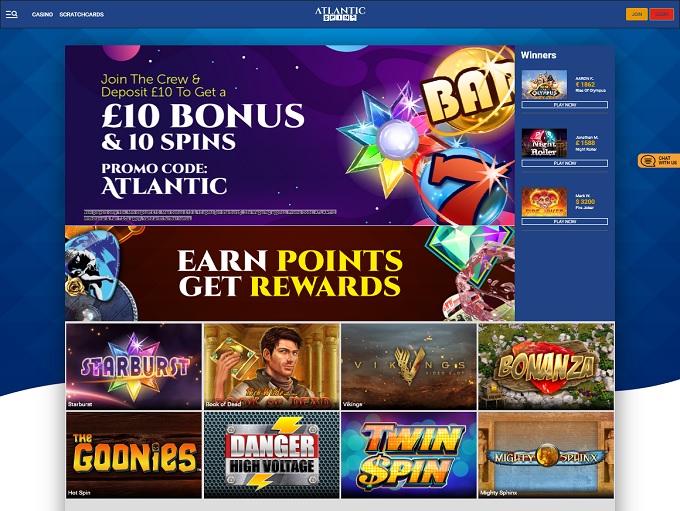Launch the Starburst game tile
This screenshot has width=680, height=511.
tap(134, 366)
